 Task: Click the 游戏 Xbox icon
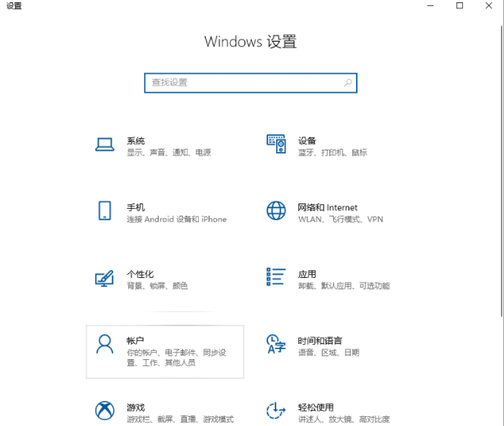(105, 411)
